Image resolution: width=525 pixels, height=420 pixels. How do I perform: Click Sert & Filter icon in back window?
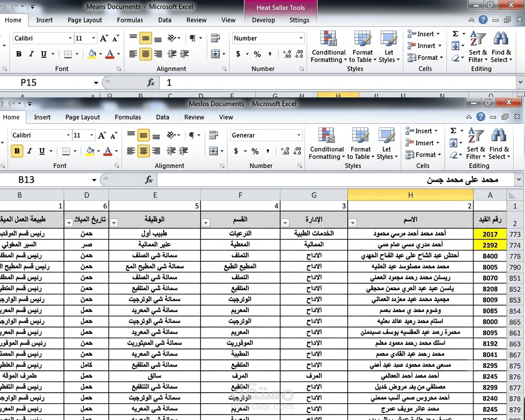[478, 38]
